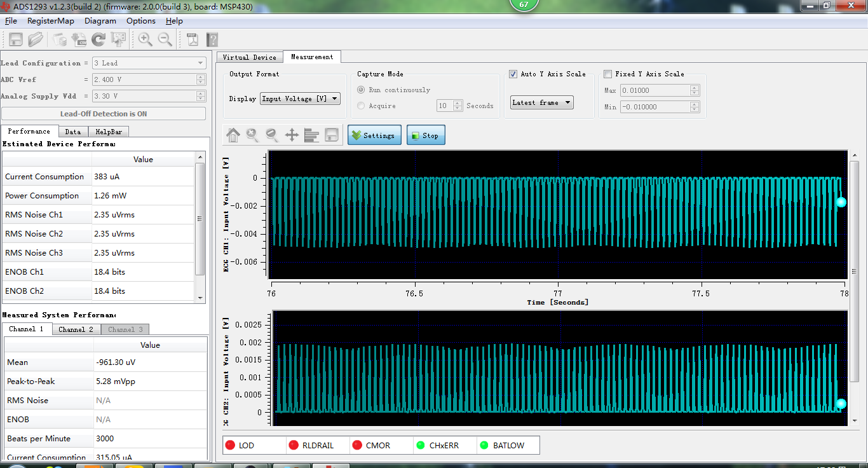
Task: Switch to the Data tab
Action: 73,132
